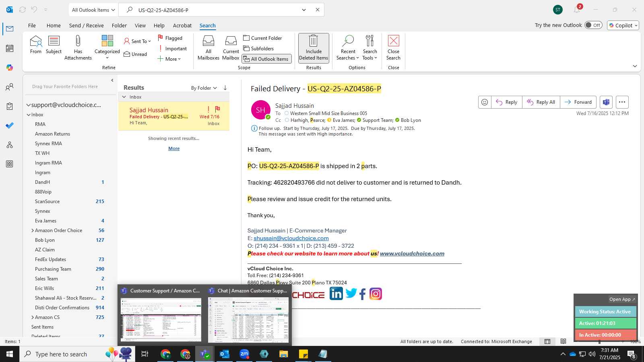Select Subfolders search scope
Viewport: 644px width, 362px height.
pos(258,48)
